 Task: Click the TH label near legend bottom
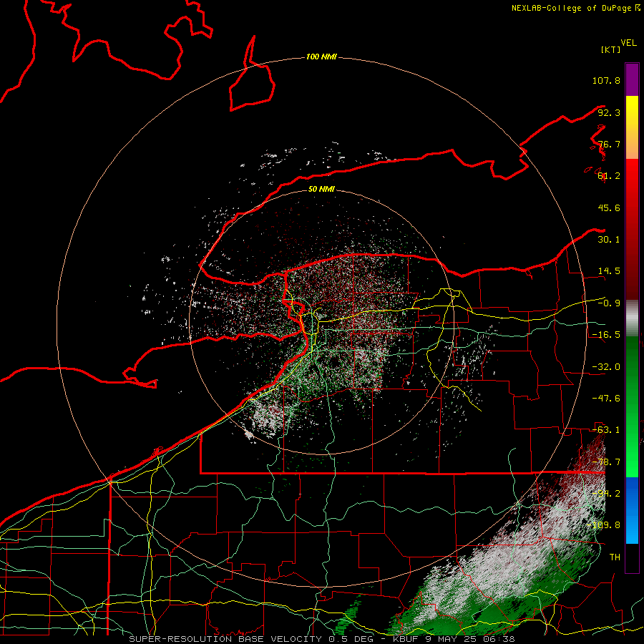point(615,557)
